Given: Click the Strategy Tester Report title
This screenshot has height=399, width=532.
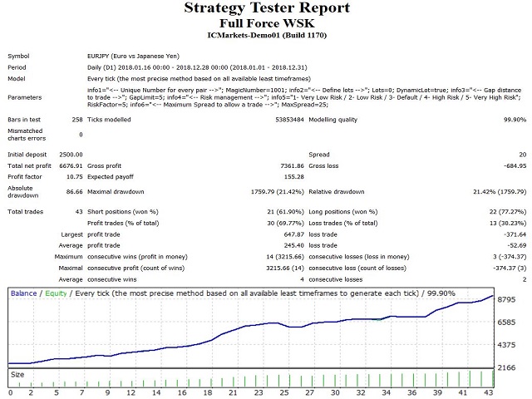Looking at the screenshot, I should point(266,10).
